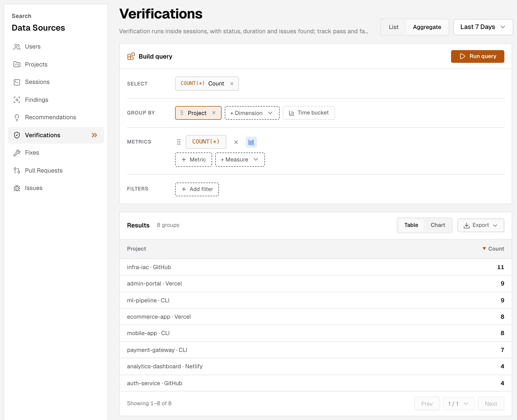Click the Prev page button
This screenshot has height=420, width=517.
[427, 404]
